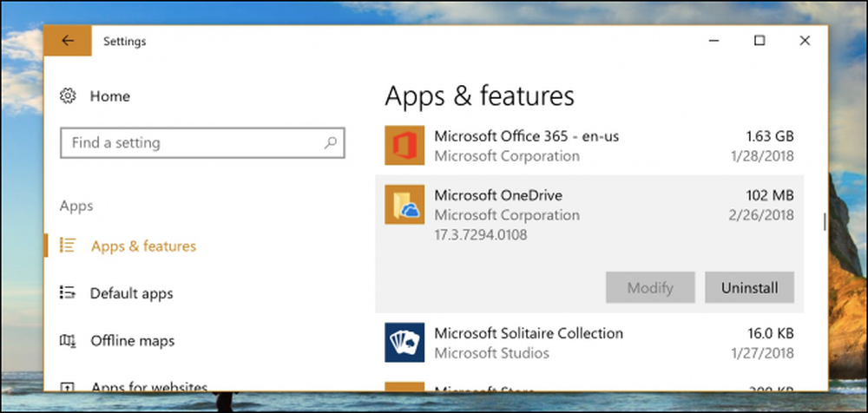
Task: Open Offline maps section
Action: (132, 340)
